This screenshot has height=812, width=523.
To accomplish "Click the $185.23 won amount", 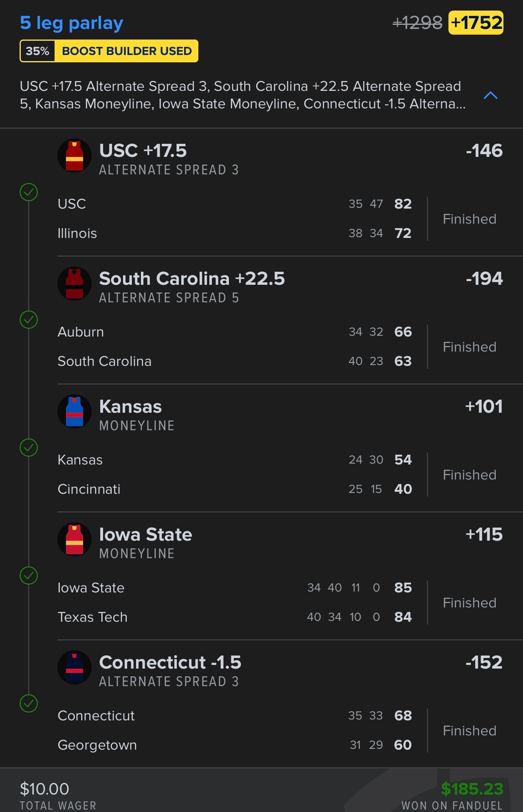I will pyautogui.click(x=472, y=789).
